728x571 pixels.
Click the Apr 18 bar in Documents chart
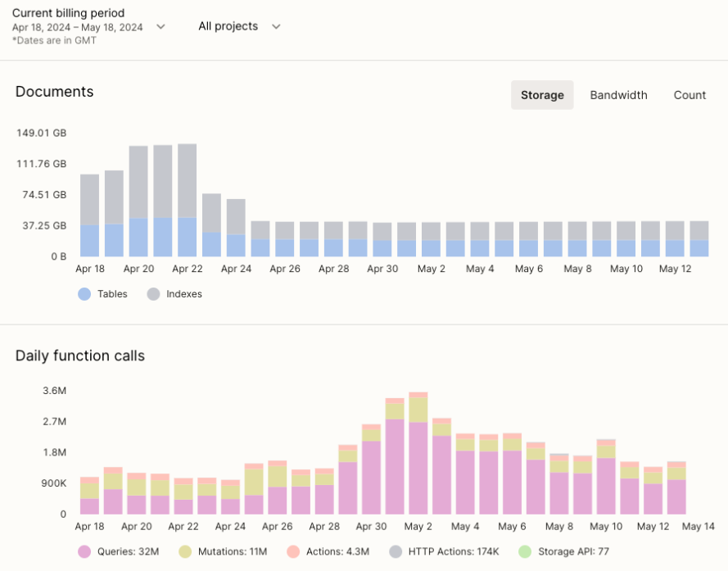coord(89,215)
